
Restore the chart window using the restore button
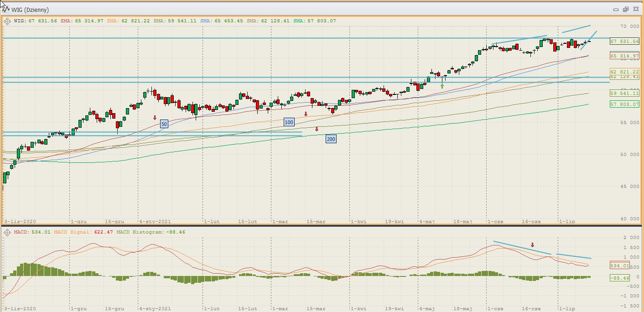coord(625,10)
